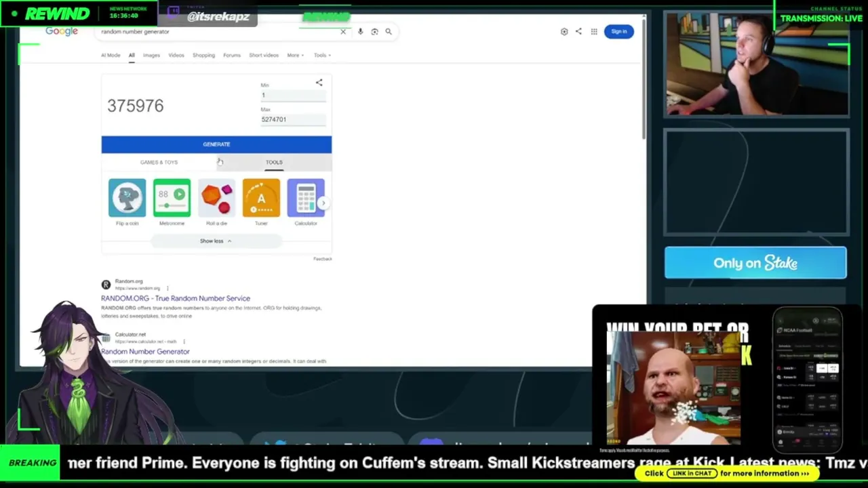Open options menu for the Random.org result

167,288
